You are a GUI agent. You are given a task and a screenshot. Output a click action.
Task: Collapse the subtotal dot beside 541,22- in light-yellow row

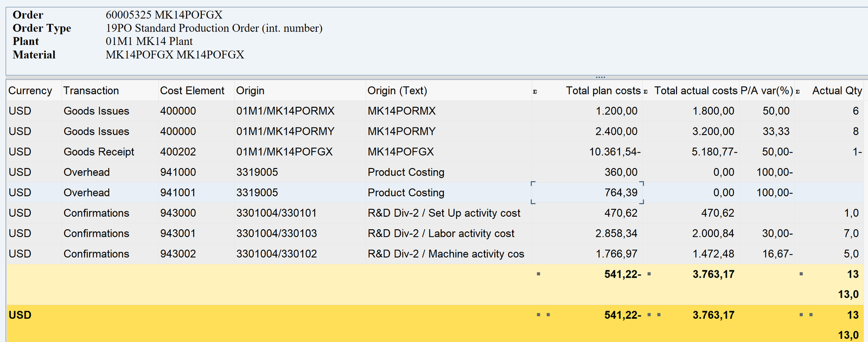(538, 274)
